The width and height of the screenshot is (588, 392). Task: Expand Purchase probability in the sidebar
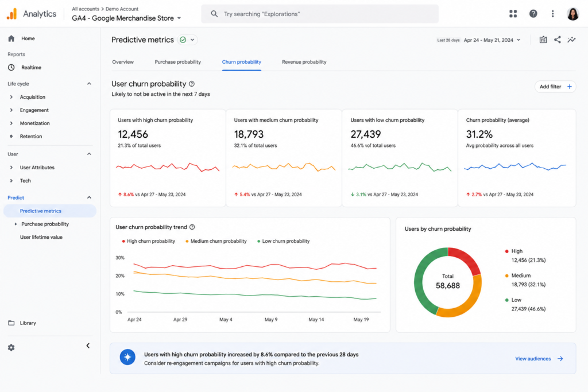(x=16, y=224)
